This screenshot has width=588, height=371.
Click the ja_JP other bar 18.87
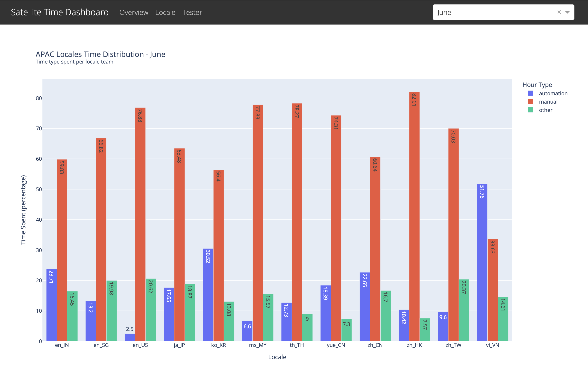tap(190, 312)
